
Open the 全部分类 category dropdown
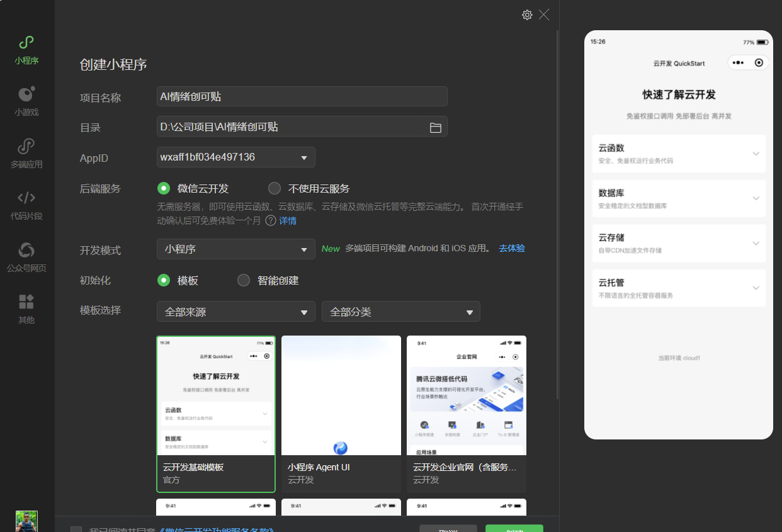click(x=401, y=311)
